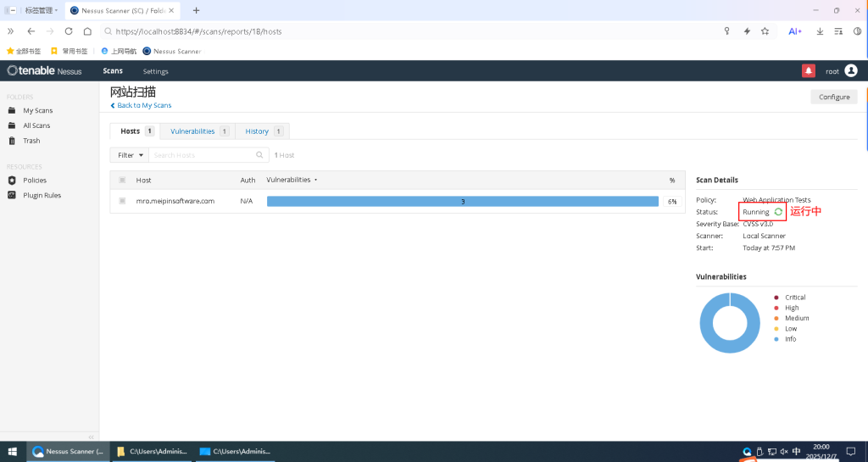Open the History tab
868x462 pixels.
coord(257,131)
